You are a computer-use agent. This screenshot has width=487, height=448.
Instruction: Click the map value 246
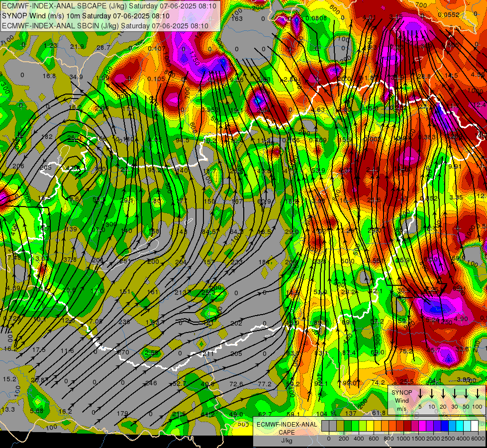click(151, 383)
